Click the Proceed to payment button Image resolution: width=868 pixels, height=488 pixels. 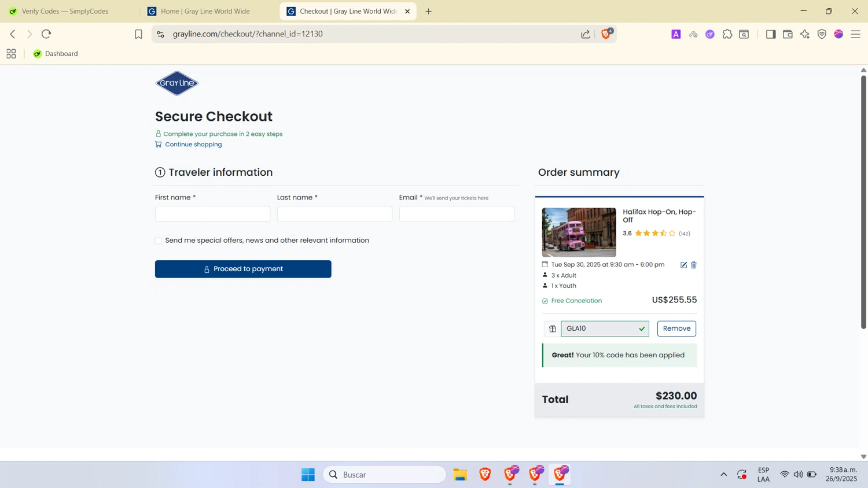click(243, 269)
